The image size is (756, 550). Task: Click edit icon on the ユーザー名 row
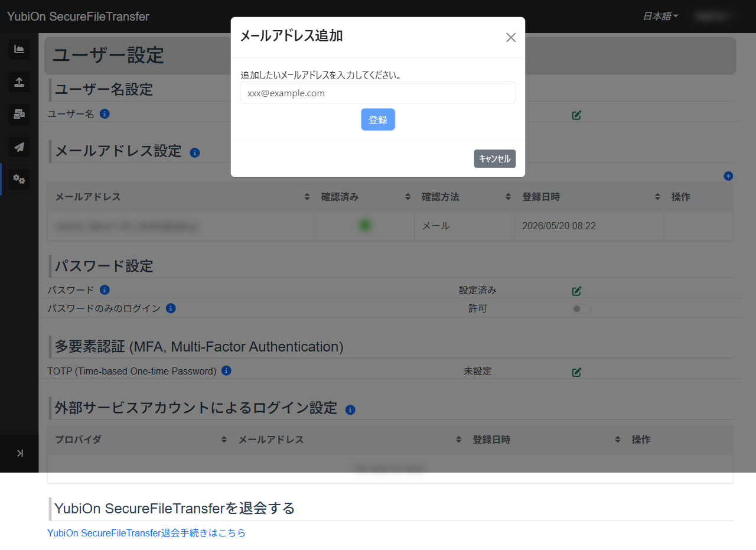(x=577, y=115)
